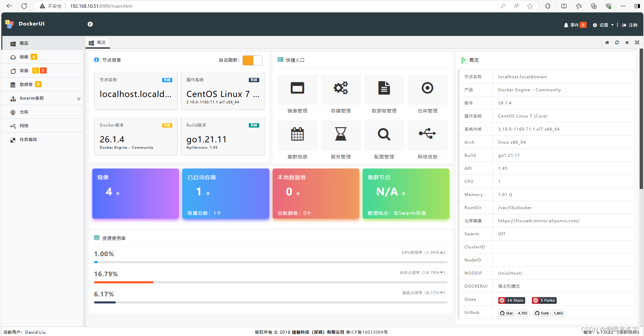Click the browser address bar URL
The width and height of the screenshot is (644, 336).
click(101, 6)
